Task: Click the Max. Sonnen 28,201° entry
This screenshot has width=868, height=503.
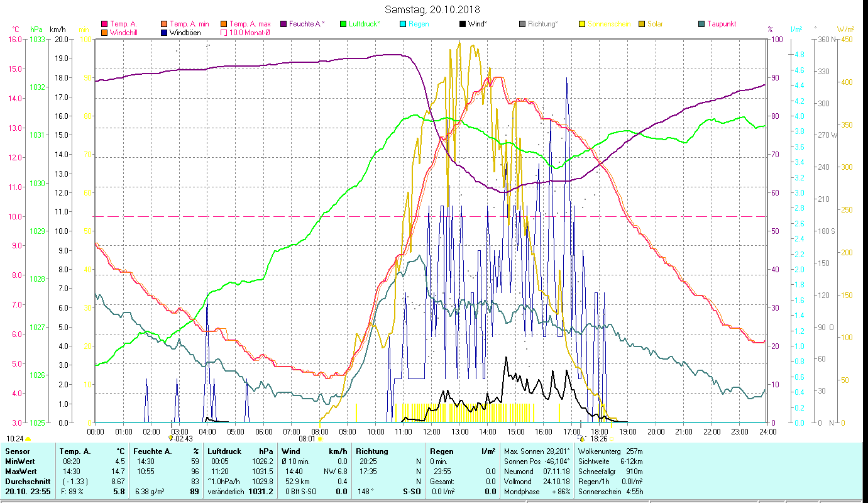Action: [537, 451]
